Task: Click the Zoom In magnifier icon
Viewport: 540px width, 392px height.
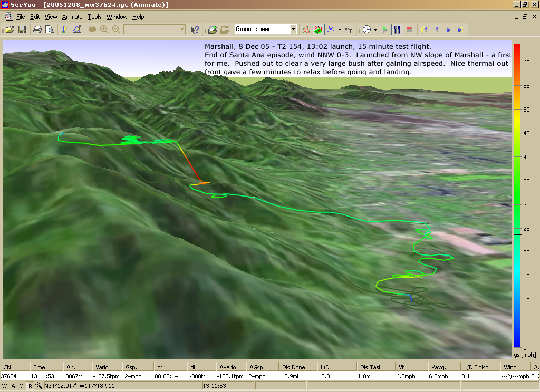Action: [104, 30]
